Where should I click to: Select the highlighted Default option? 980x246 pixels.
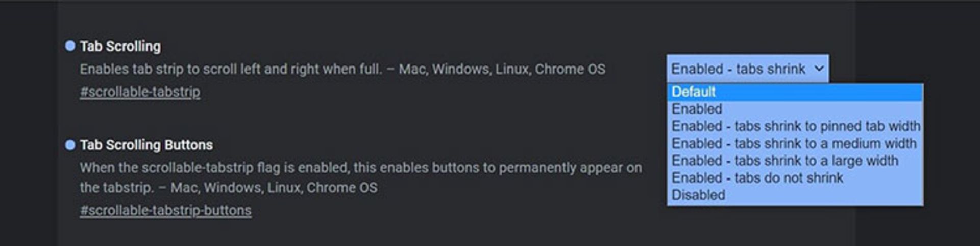[795, 92]
